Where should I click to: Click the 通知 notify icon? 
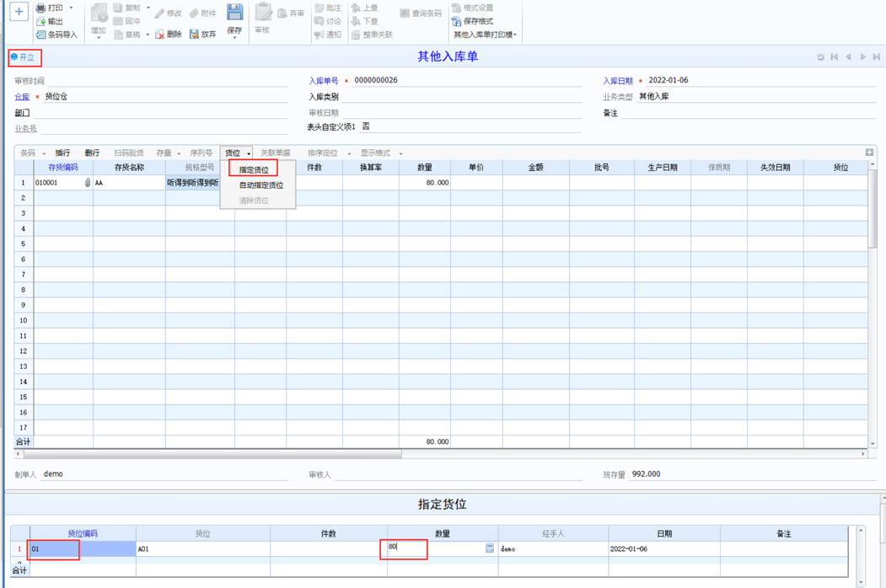point(319,35)
